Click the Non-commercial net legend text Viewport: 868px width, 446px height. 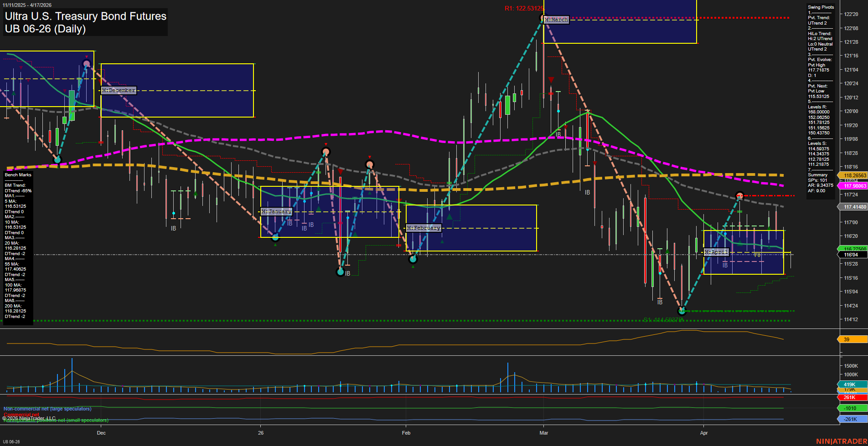(47, 409)
